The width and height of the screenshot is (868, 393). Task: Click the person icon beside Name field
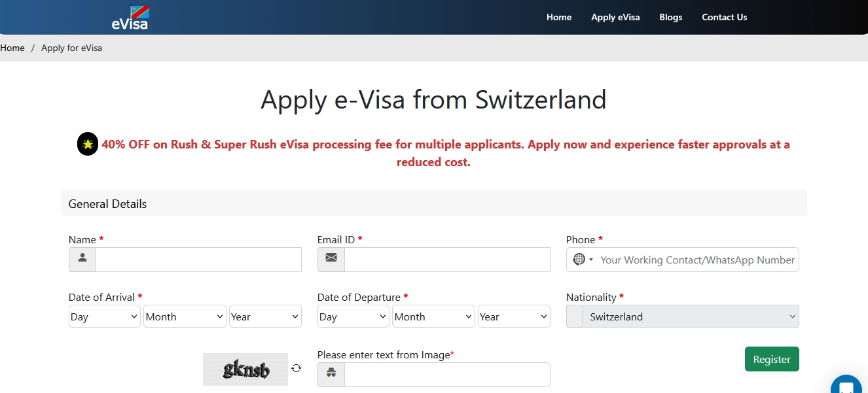click(x=82, y=259)
